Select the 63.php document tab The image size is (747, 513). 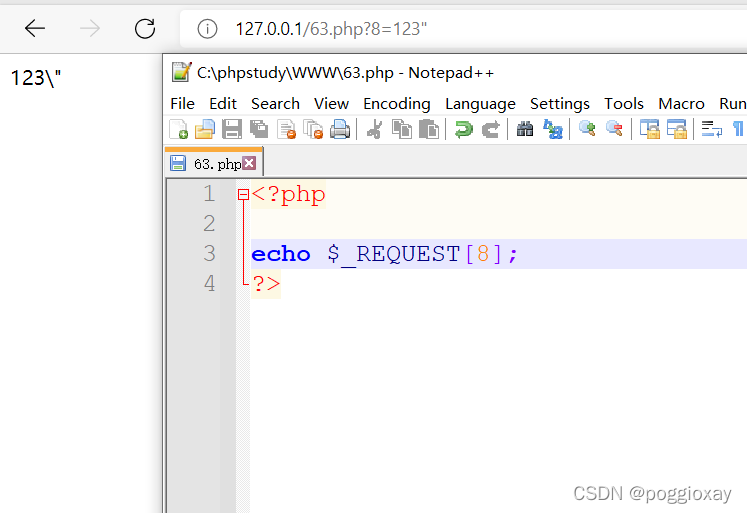(x=213, y=164)
